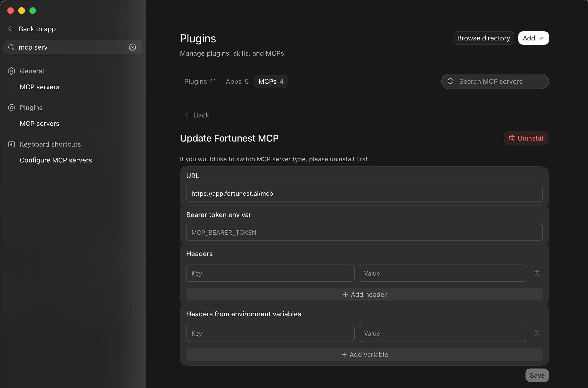588x388 pixels.
Task: Focus the Headers Key field
Action: pyautogui.click(x=270, y=273)
